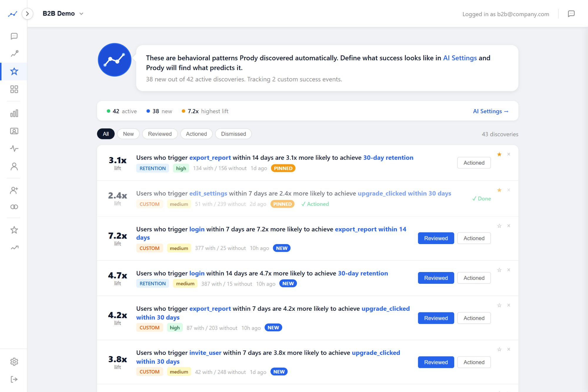588x392 pixels.
Task: Star the 7.2x login discovery
Action: point(499,226)
